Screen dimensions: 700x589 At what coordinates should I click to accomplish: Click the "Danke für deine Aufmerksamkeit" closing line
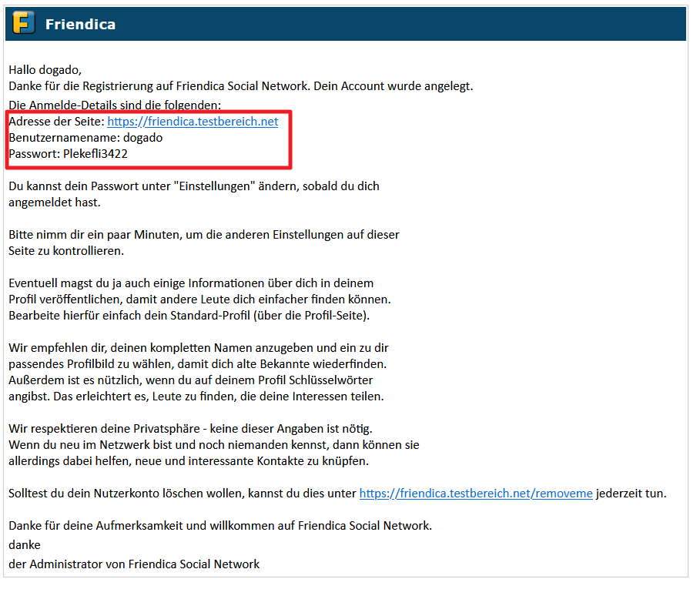click(x=219, y=526)
